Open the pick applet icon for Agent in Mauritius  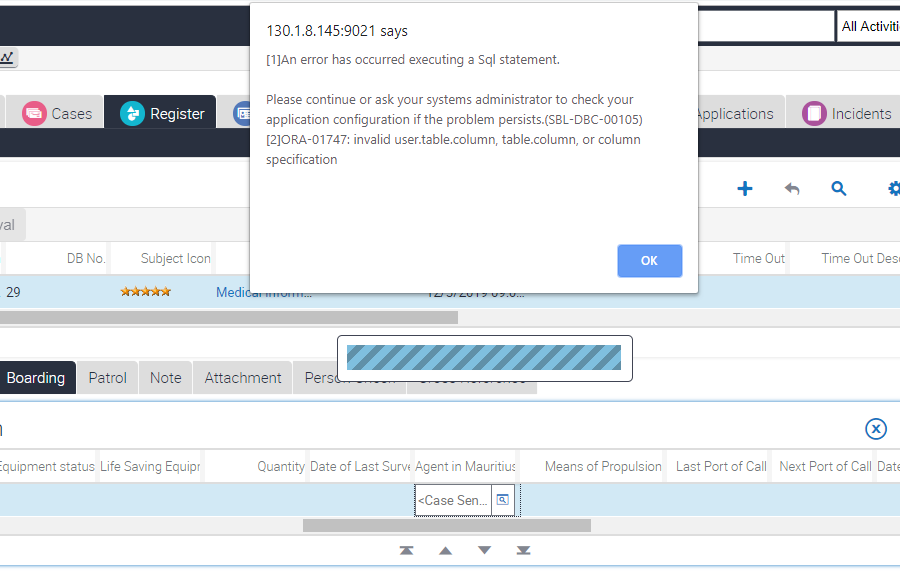503,500
